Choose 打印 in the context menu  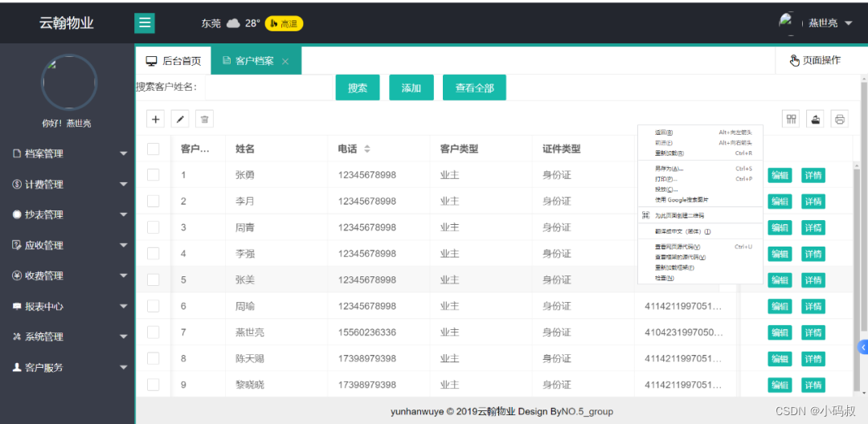(700, 179)
